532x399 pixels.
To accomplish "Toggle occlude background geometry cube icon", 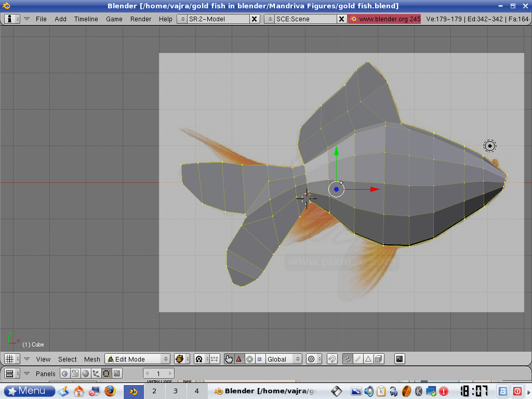I will point(379,359).
